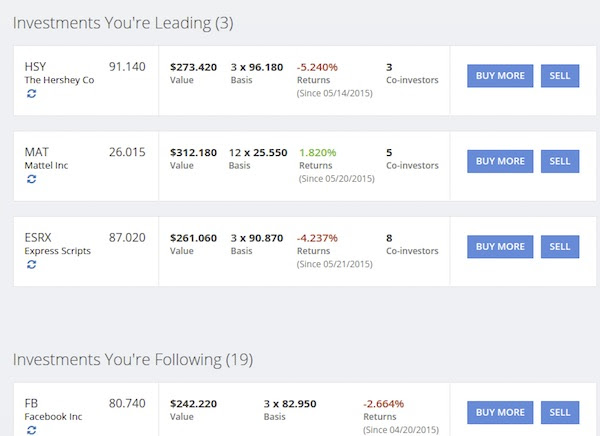Click the Investments You're Following heading
600x436 pixels.
point(133,358)
